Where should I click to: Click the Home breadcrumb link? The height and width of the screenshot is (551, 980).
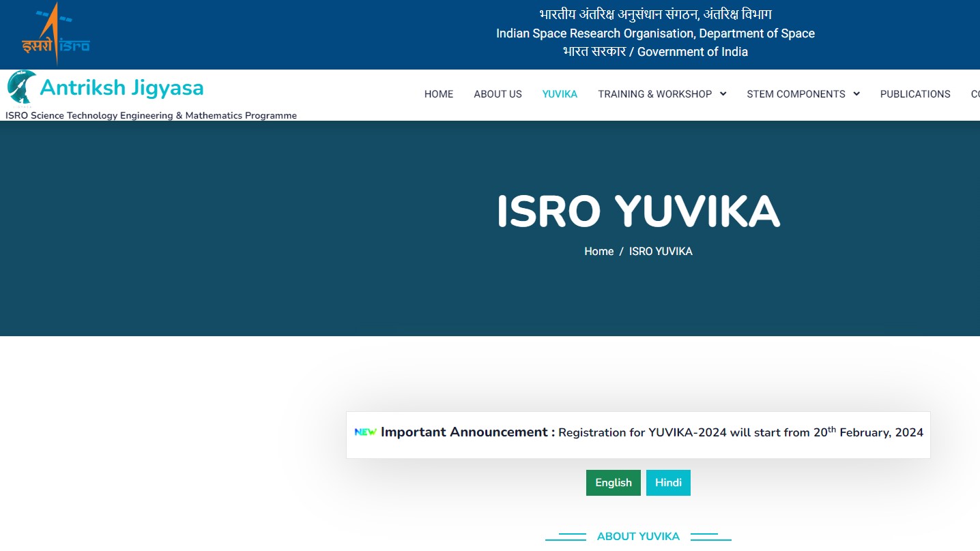(x=599, y=251)
